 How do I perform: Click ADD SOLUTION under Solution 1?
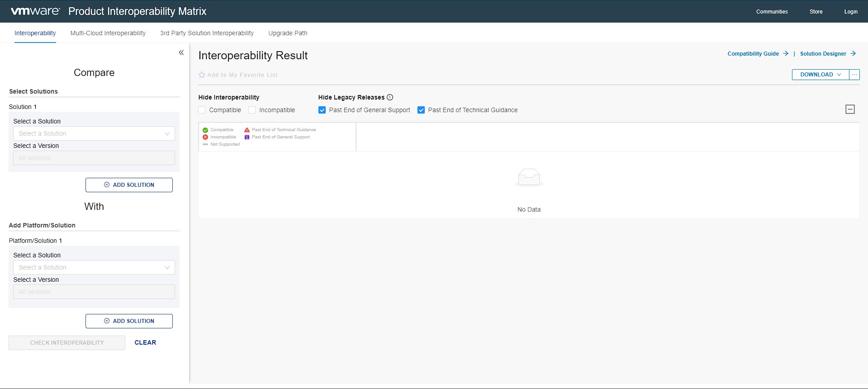129,185
